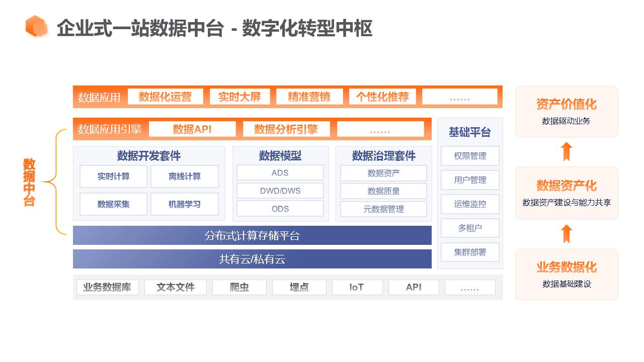This screenshot has width=644, height=362.
Task: Select the 离线计算 box
Action: point(185,176)
